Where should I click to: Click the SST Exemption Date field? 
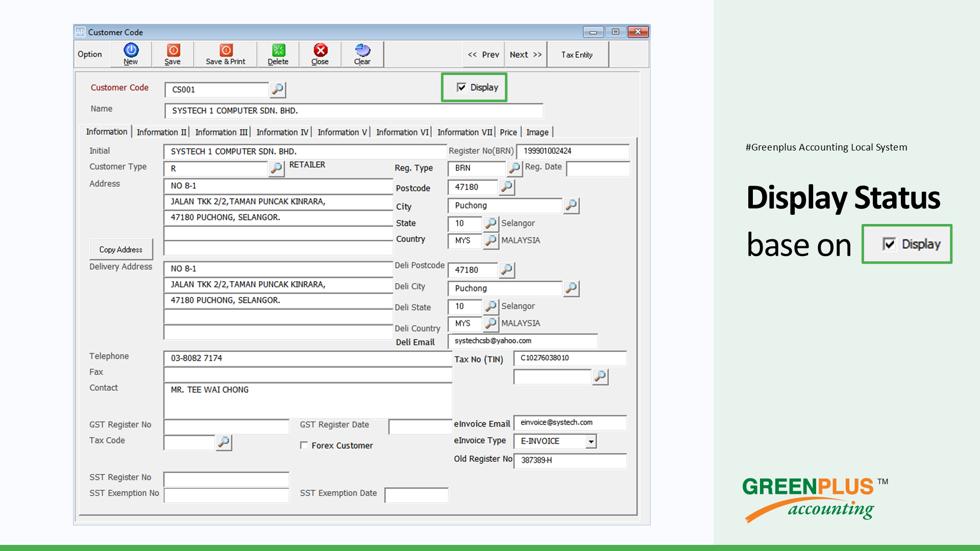[x=416, y=495]
